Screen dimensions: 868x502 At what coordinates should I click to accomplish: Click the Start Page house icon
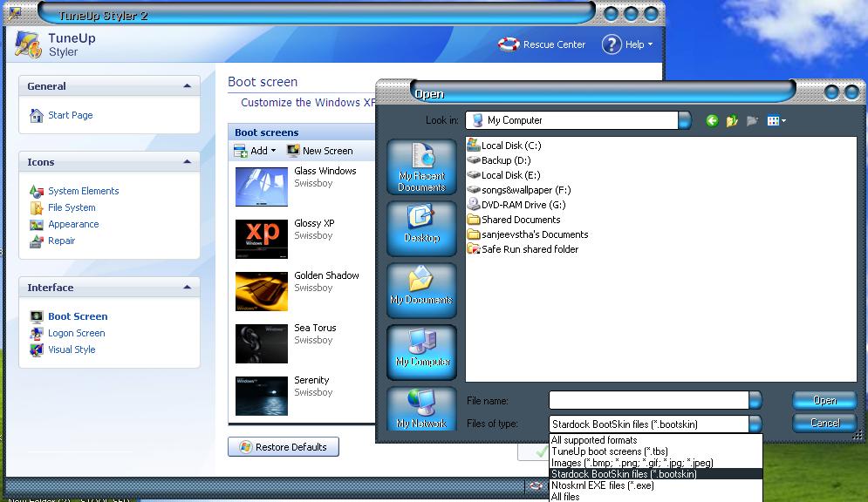[37, 115]
